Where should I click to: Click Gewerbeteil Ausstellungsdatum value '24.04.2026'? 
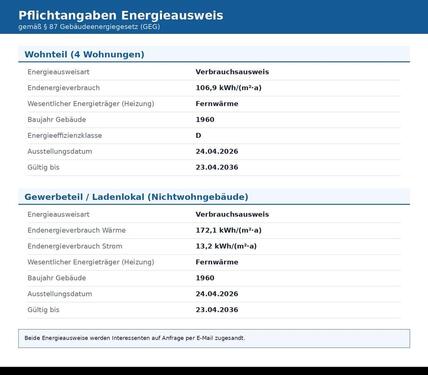click(217, 294)
